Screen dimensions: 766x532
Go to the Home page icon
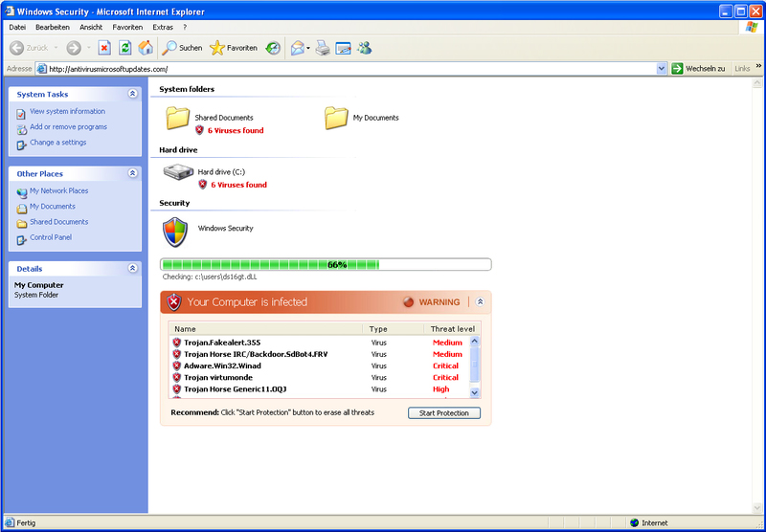(146, 48)
